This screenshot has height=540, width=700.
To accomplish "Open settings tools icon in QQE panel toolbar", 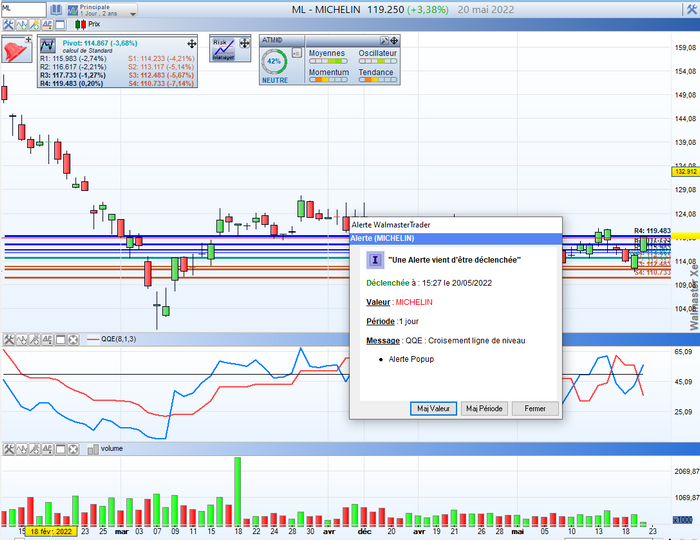I will [8, 340].
